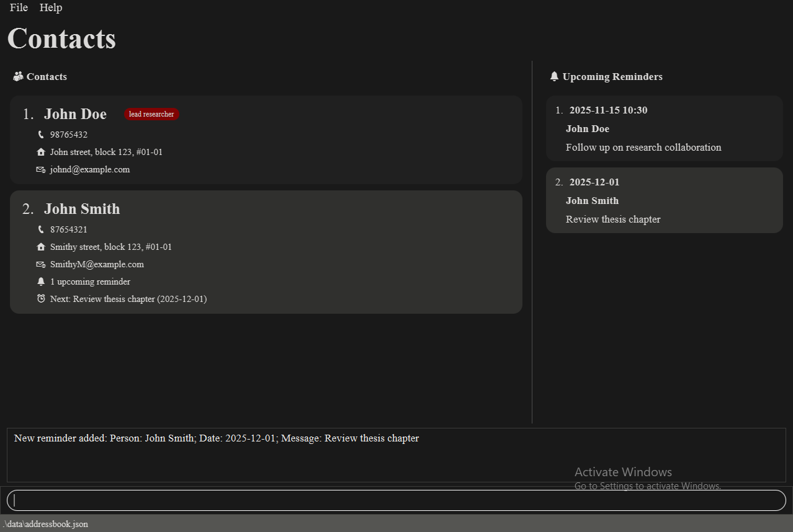Click the people icon beside Contacts header
This screenshot has height=532, width=793.
[18, 76]
